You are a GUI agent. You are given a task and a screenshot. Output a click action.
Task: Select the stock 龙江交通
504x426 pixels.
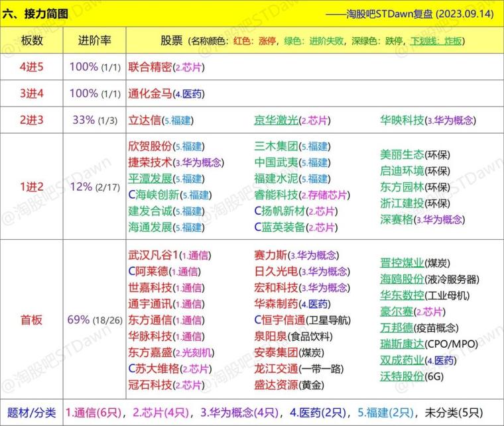[276, 368]
